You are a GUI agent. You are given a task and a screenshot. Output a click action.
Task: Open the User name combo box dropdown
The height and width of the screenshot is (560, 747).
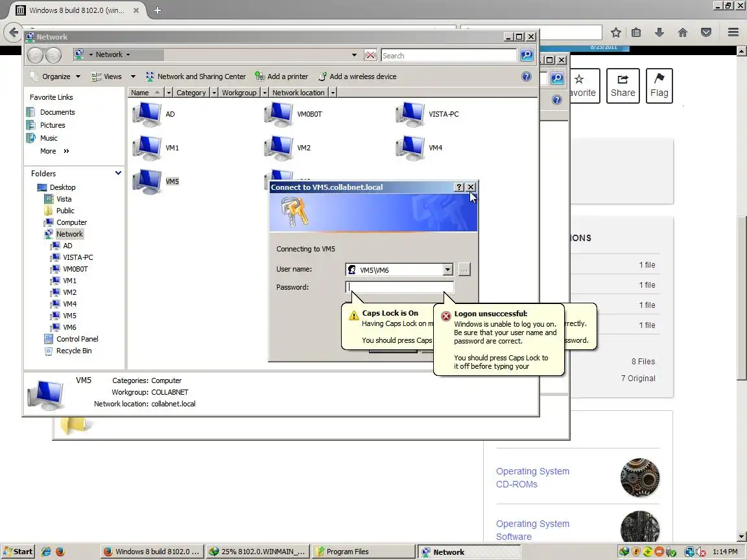tap(447, 270)
